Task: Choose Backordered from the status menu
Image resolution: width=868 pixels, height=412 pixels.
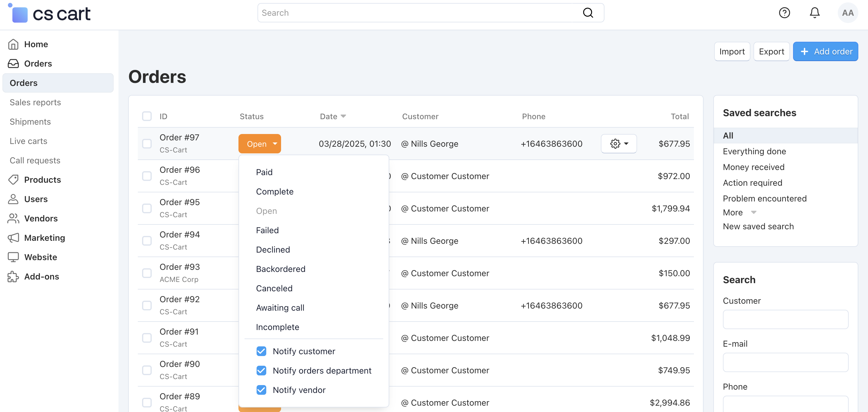Action: pos(280,269)
